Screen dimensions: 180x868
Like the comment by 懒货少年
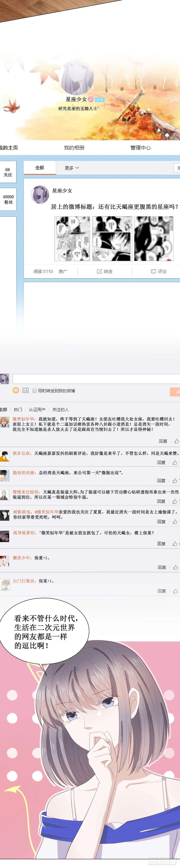click(175, 567)
